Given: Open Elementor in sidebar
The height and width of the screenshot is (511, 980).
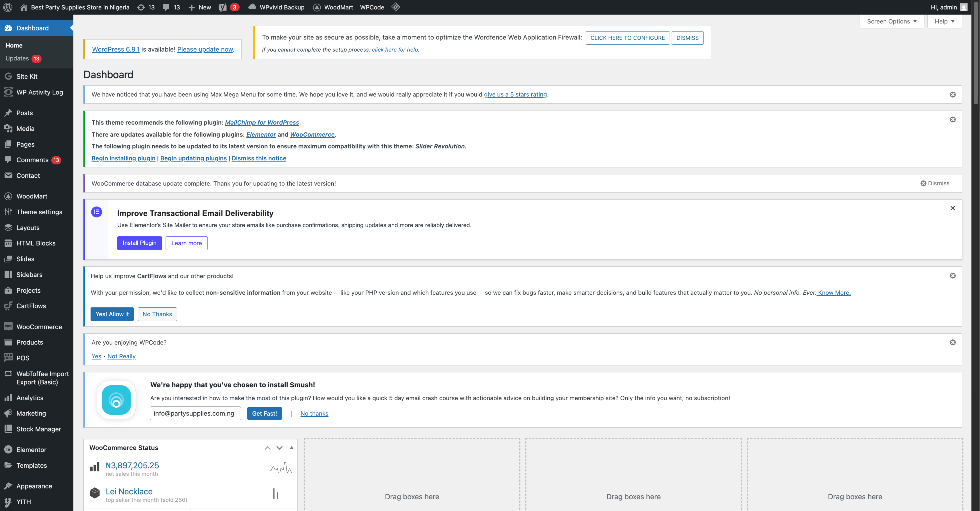Looking at the screenshot, I should (x=37, y=450).
